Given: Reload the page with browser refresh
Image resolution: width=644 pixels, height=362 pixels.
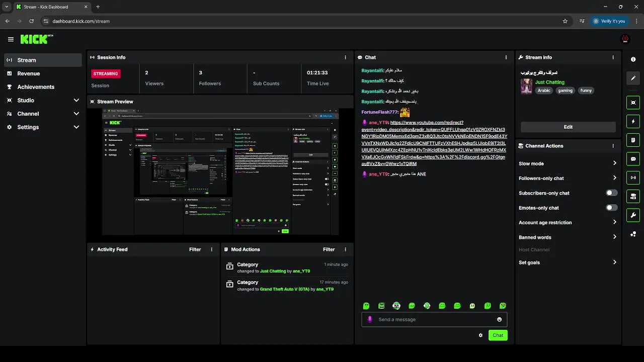Looking at the screenshot, I should (31, 21).
